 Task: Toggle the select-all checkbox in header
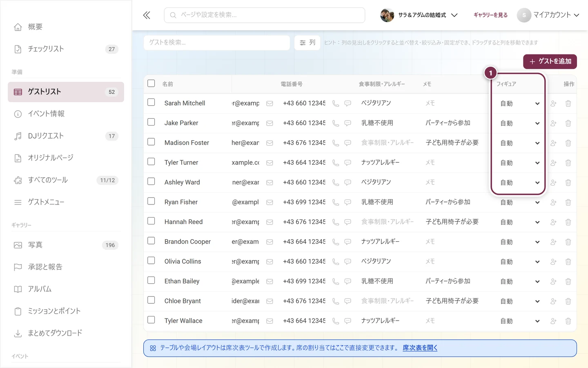click(151, 83)
